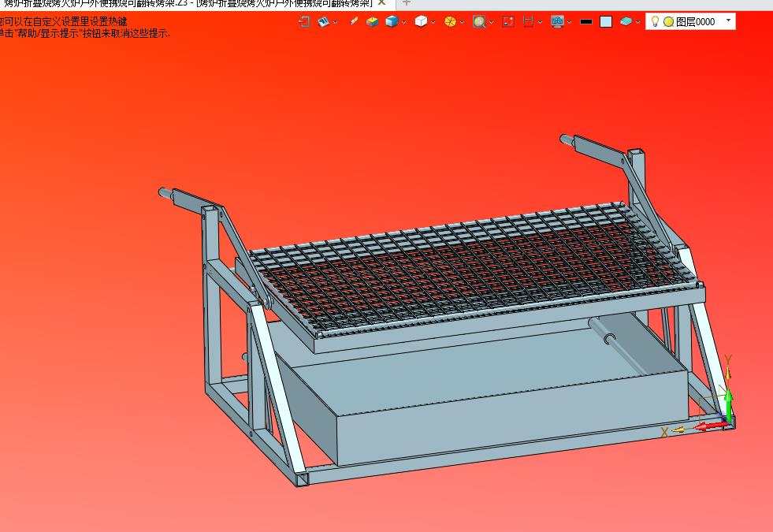Click the exit icon with the red door arrow
The width and height of the screenshot is (773, 532).
[304, 22]
